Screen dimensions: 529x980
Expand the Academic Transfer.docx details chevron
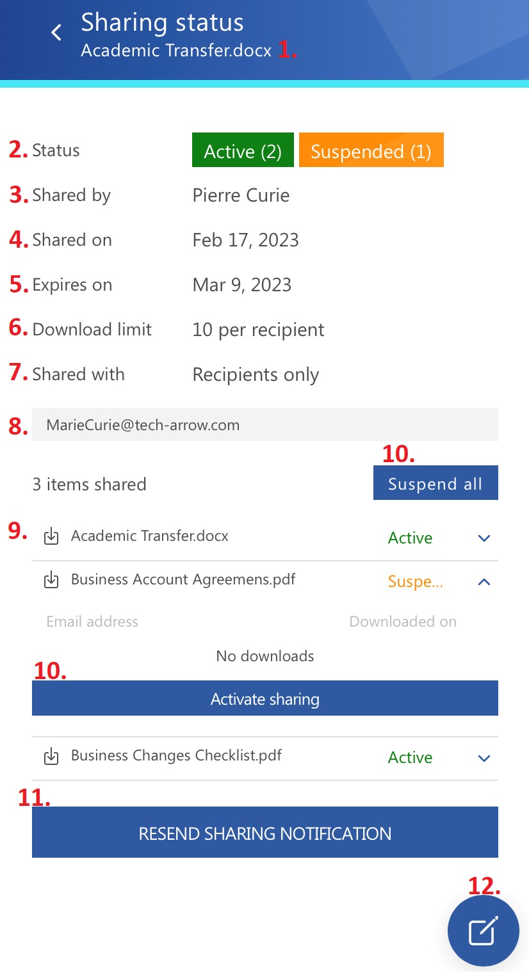click(484, 538)
